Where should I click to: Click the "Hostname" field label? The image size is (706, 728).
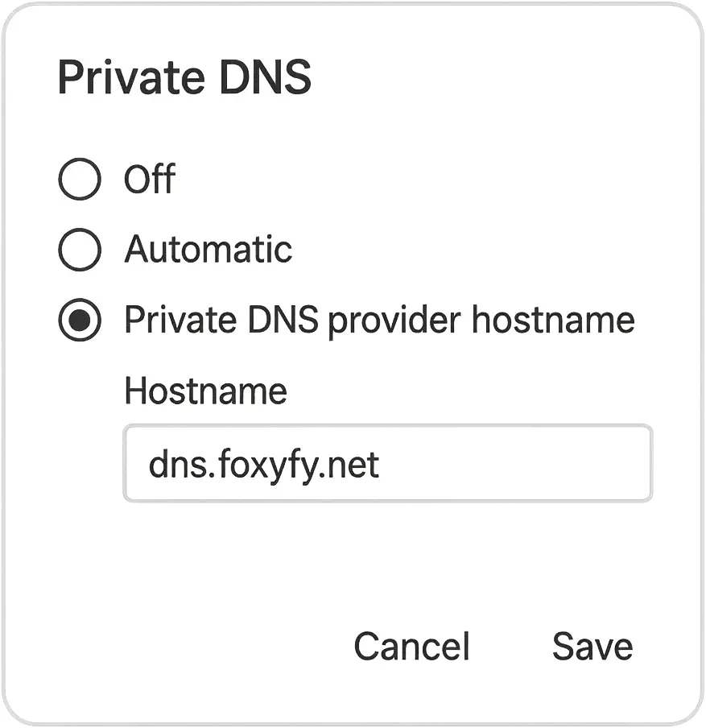[x=205, y=391]
